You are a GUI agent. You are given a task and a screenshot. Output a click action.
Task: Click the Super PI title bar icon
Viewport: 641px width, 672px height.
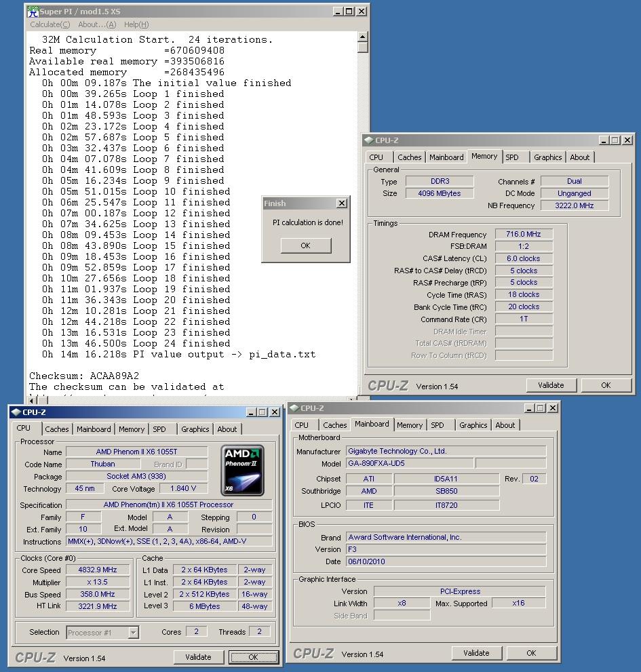click(x=33, y=11)
